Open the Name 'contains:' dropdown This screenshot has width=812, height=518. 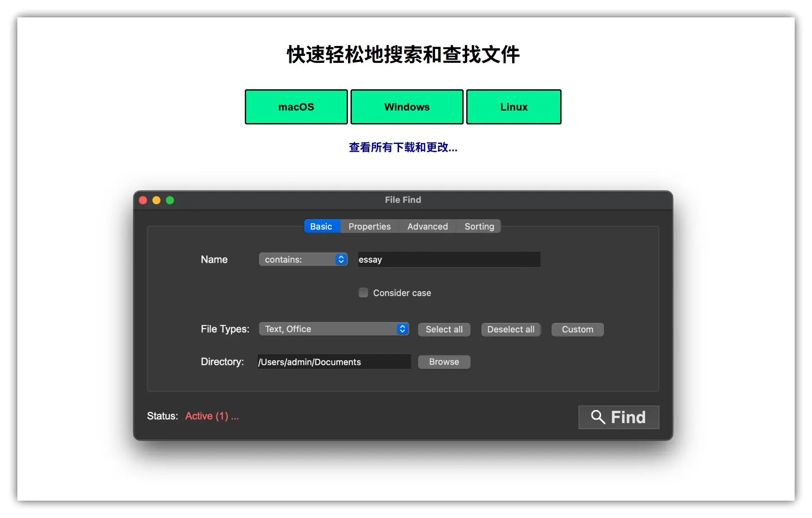coord(303,259)
